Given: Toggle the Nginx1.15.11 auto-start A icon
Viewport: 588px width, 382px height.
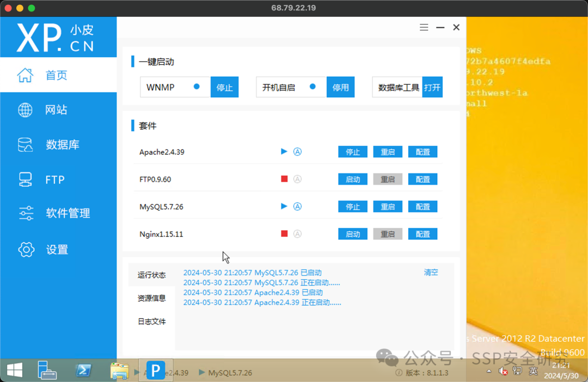Looking at the screenshot, I should 297,233.
